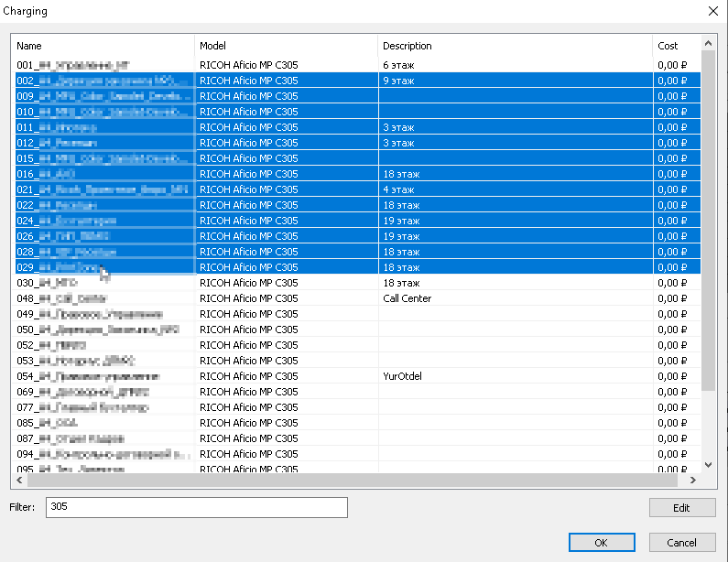Select highlighted row with description 9 этаж
Screen dimensions: 728x562
[399, 81]
